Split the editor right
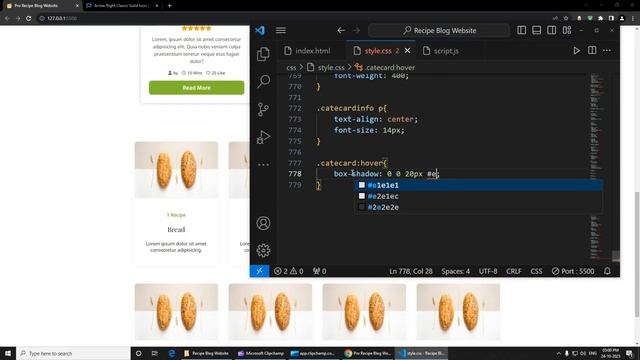Screen dimensions: 640x360 click(x=592, y=50)
